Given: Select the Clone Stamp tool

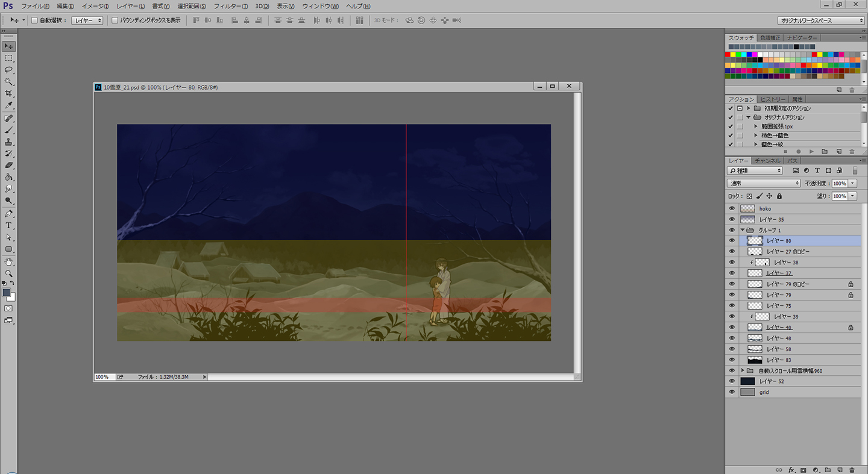Looking at the screenshot, I should [x=8, y=142].
